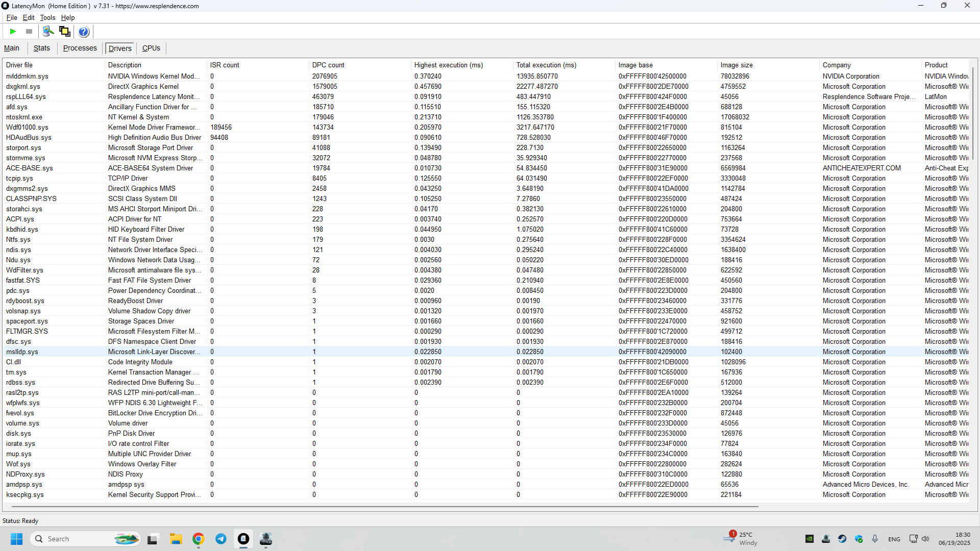Click the ISR count value 189456
The width and height of the screenshot is (980, 551).
pos(221,128)
